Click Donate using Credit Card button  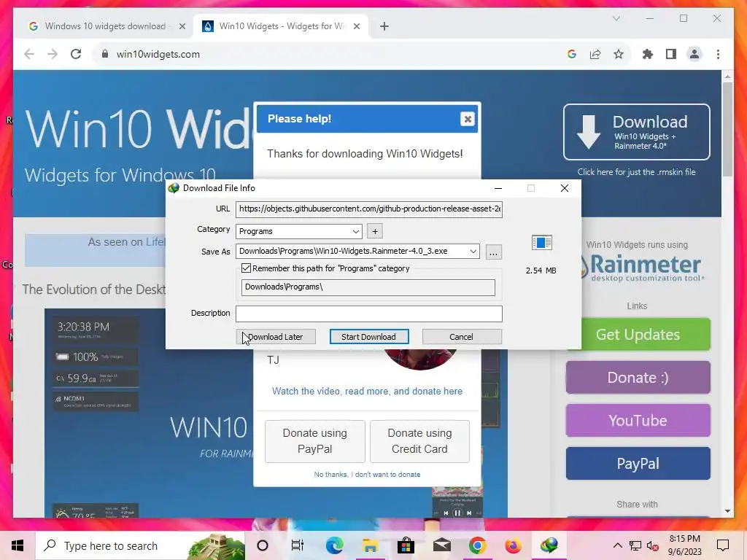pyautogui.click(x=419, y=441)
